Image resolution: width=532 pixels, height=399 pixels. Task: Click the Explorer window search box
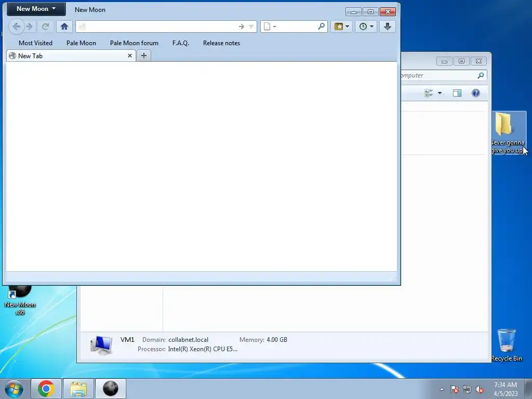coord(444,75)
